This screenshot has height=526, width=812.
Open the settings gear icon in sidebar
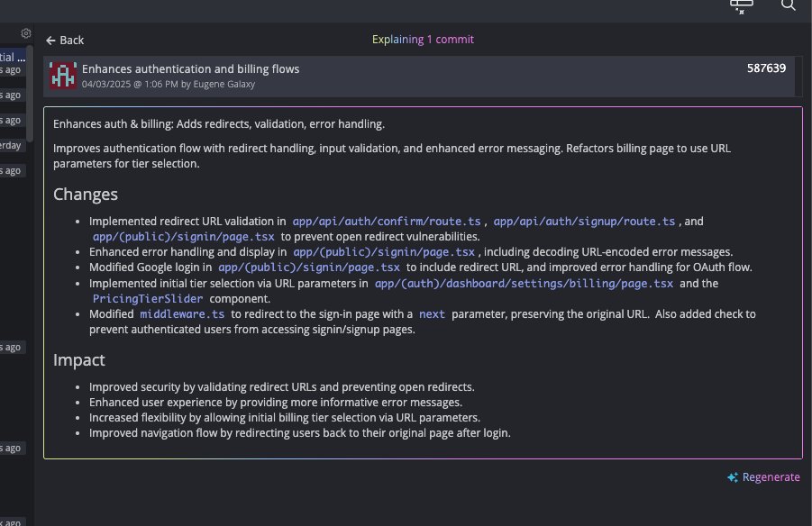coord(26,33)
